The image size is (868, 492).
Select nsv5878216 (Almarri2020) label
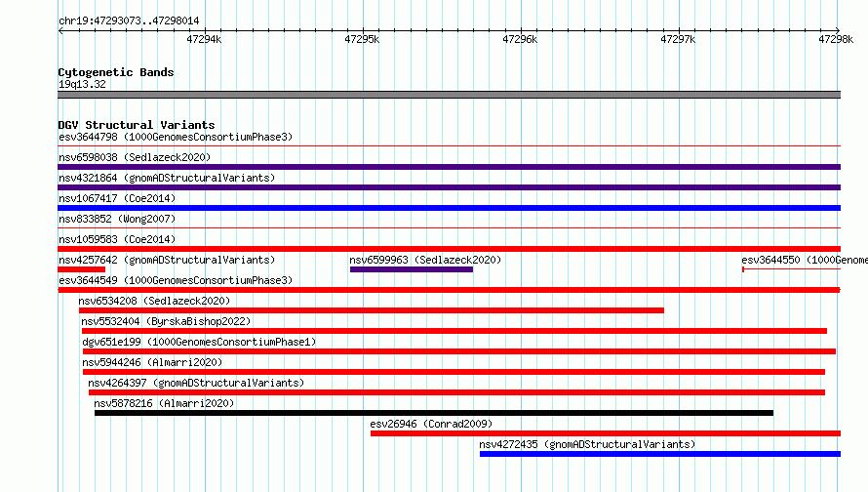click(164, 403)
